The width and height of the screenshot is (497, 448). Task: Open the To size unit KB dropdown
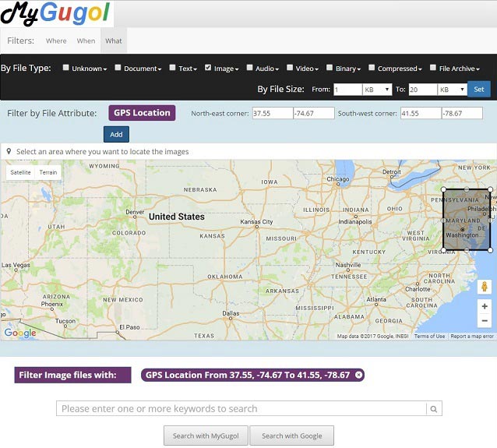tap(453, 90)
